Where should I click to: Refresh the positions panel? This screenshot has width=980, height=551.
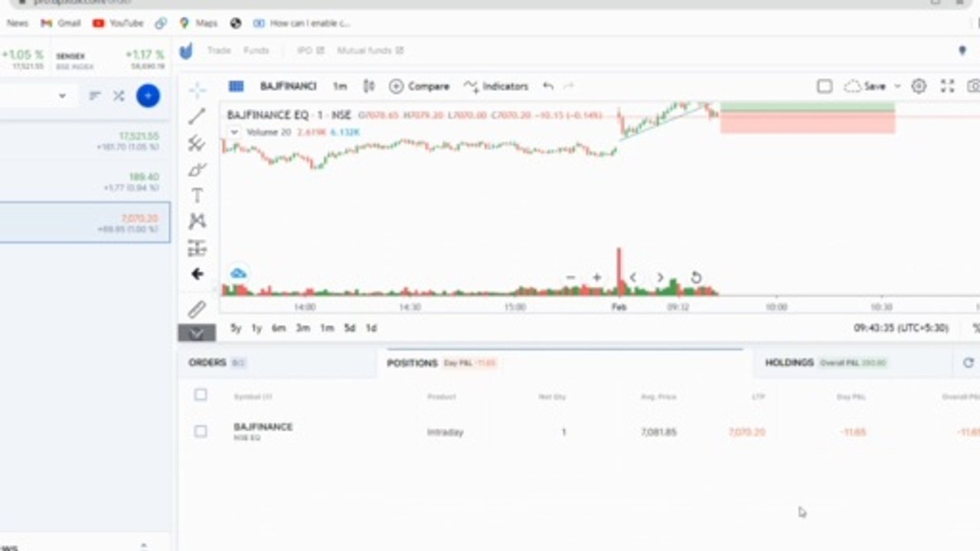tap(968, 363)
